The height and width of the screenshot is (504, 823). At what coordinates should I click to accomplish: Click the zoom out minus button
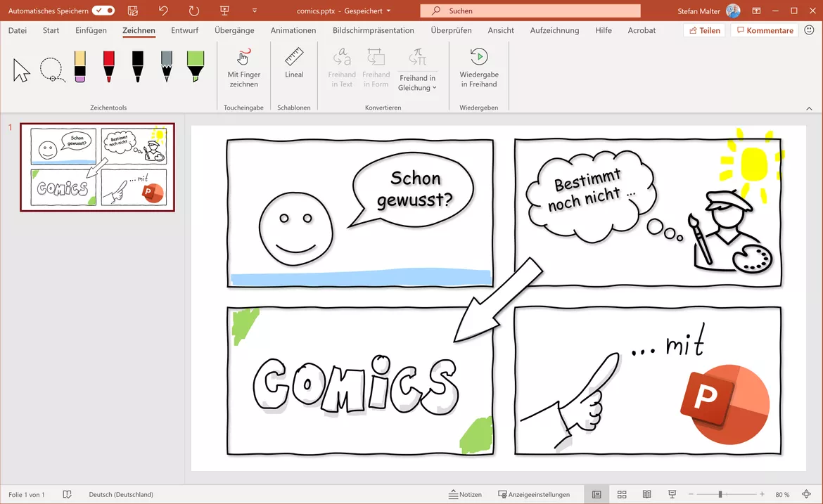691,495
